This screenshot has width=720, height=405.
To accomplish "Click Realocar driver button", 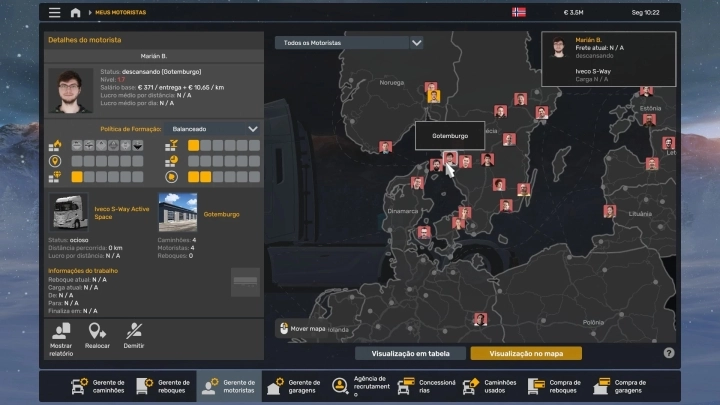I will [97, 336].
